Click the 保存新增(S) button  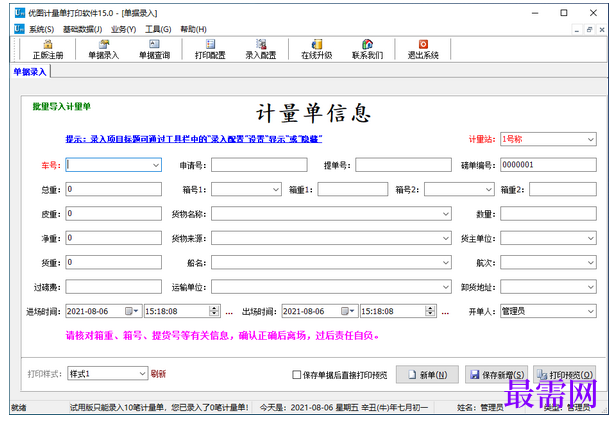(x=497, y=375)
